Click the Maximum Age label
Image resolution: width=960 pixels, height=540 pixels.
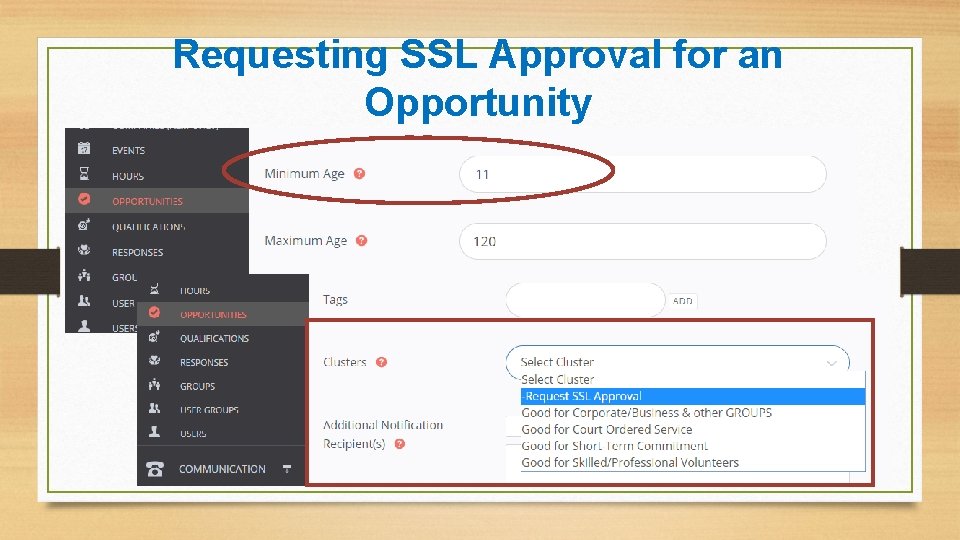click(306, 241)
